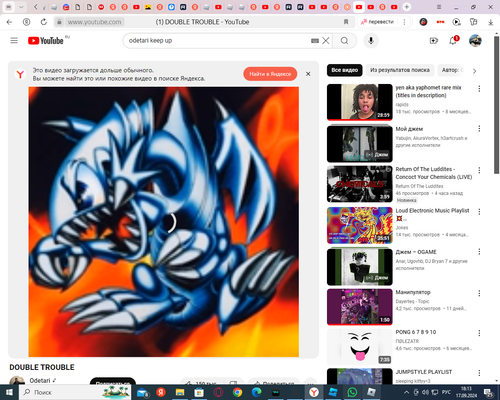500x400 pixels.
Task: Start voice search with the microphone
Action: pos(371,41)
